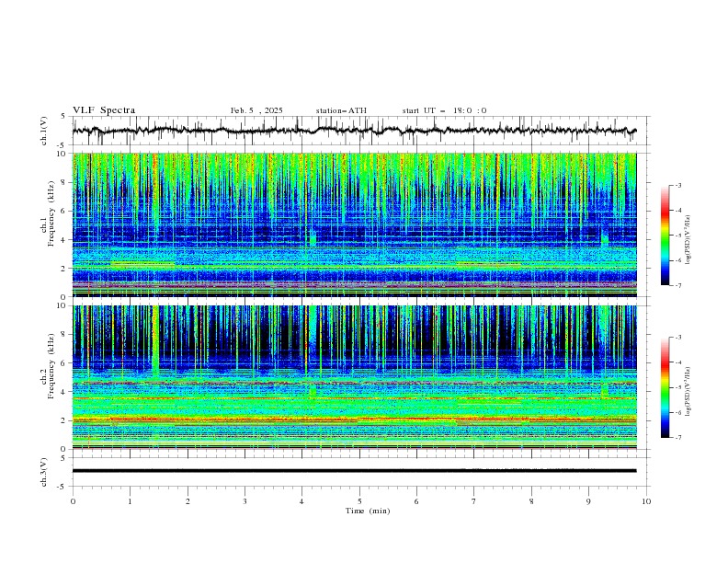The height and width of the screenshot is (563, 728).
Task: Click the lower color bar for ch.2 PSD
Action: 665,387
